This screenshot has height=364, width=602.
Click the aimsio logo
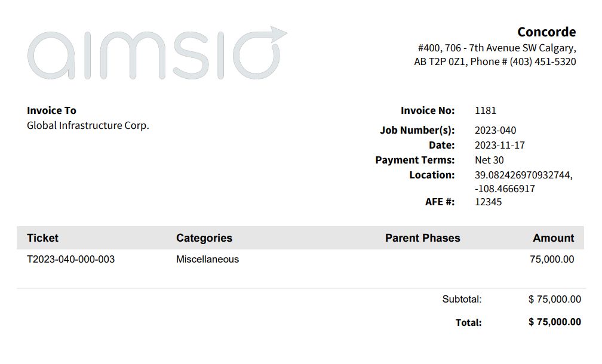[x=157, y=53]
